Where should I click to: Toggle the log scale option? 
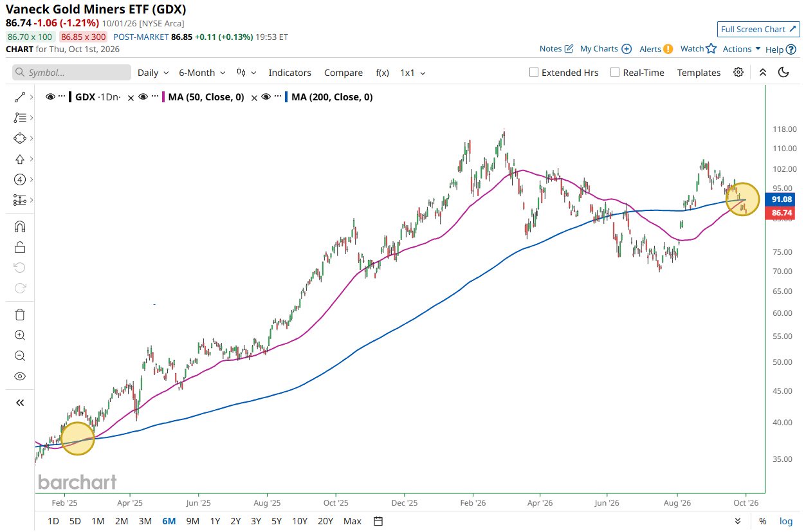(786, 521)
